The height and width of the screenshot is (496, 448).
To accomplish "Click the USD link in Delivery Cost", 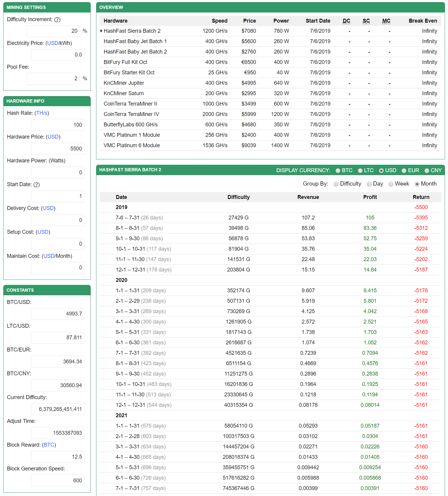I will tap(48, 208).
